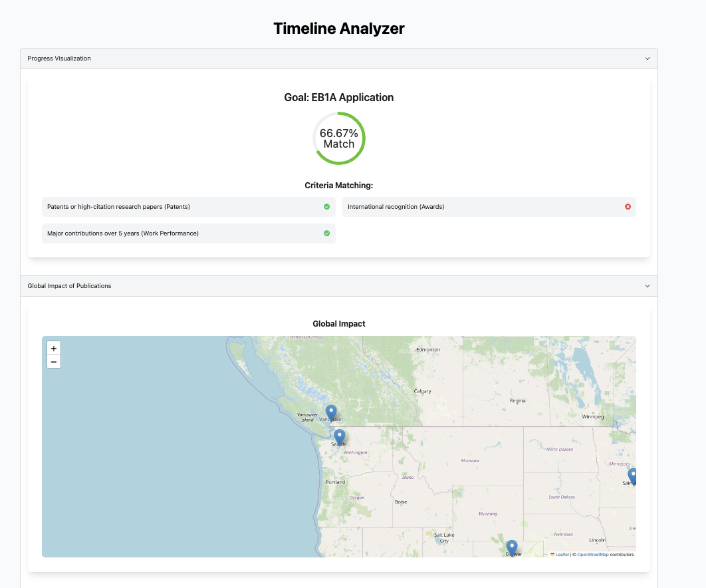Click the International recognition (Awards) row
The height and width of the screenshot is (588, 706).
click(489, 207)
